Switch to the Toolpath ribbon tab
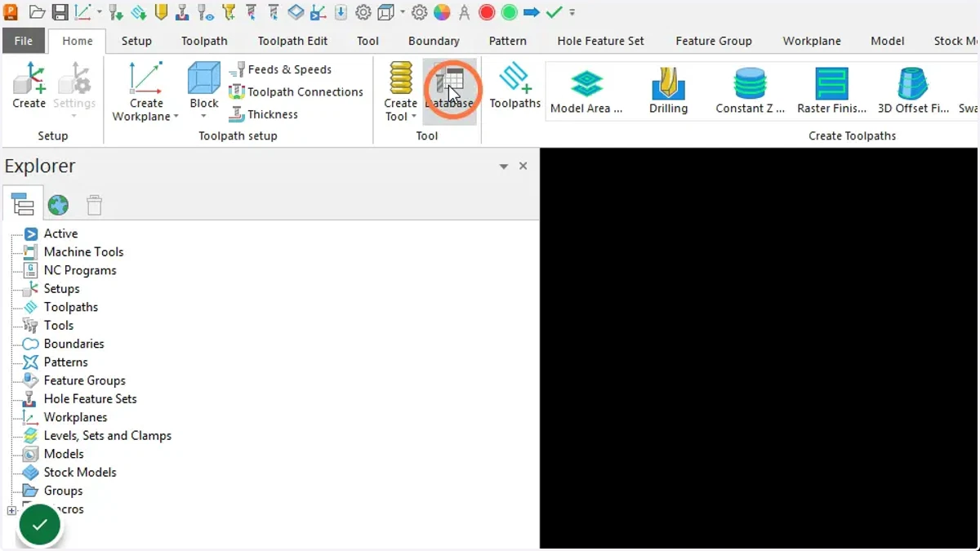The height and width of the screenshot is (551, 980). 204,41
